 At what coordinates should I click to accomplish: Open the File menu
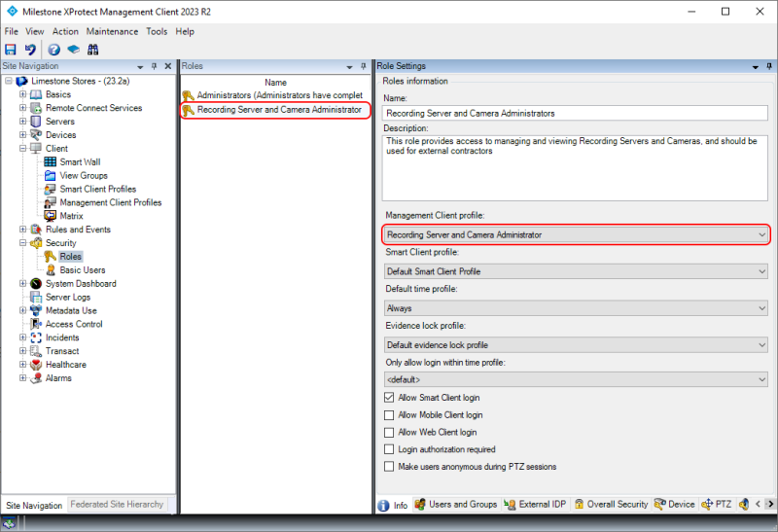12,31
